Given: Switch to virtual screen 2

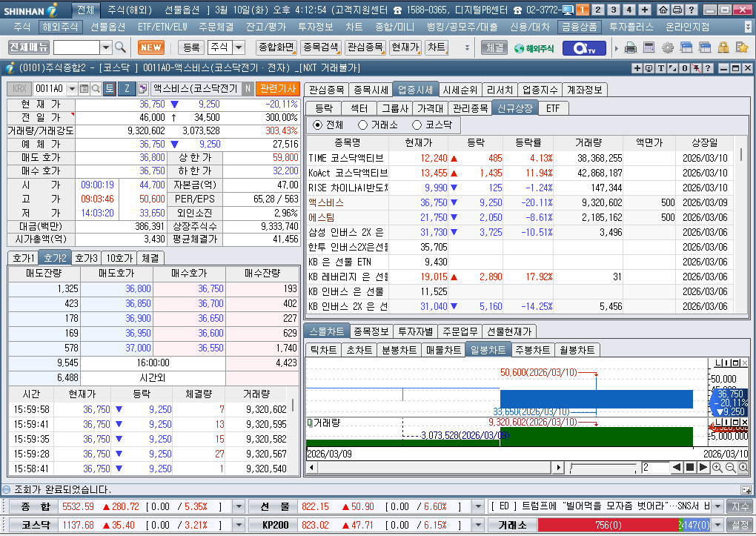Looking at the screenshot, I should [x=598, y=10].
